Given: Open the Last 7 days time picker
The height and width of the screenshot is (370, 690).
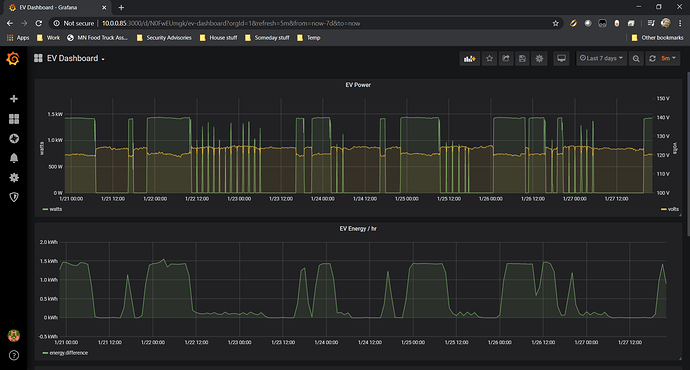Looking at the screenshot, I should pyautogui.click(x=602, y=59).
